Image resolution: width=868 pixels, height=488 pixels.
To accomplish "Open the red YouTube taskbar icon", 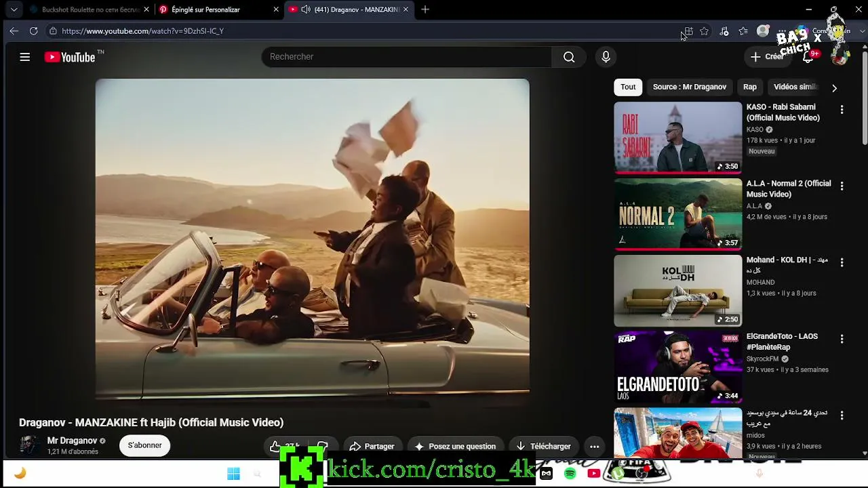I will [593, 474].
